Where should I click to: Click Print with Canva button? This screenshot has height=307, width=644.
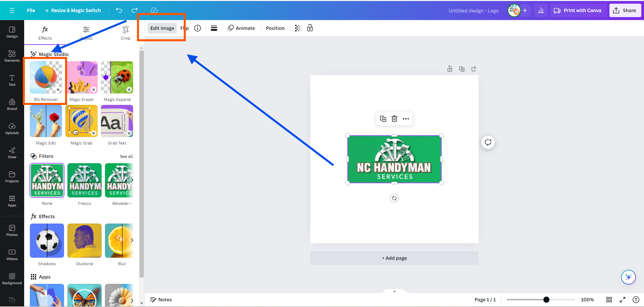578,10
